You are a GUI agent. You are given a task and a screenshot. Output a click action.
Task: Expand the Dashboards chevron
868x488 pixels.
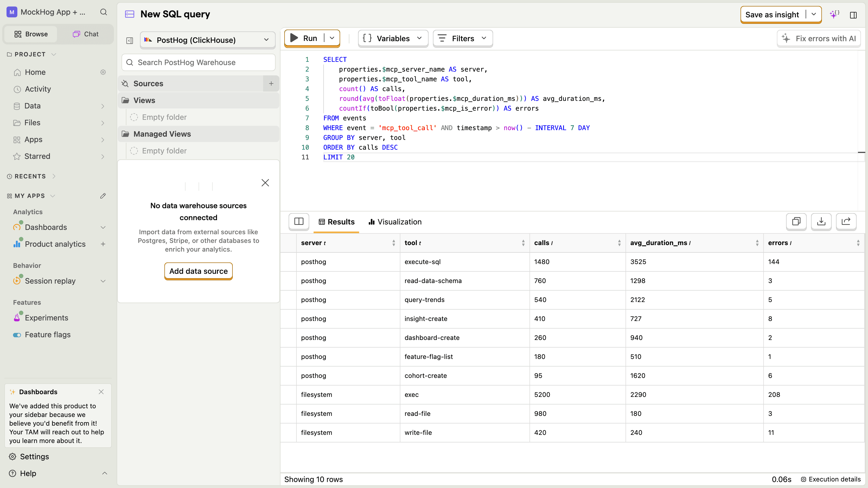(103, 227)
